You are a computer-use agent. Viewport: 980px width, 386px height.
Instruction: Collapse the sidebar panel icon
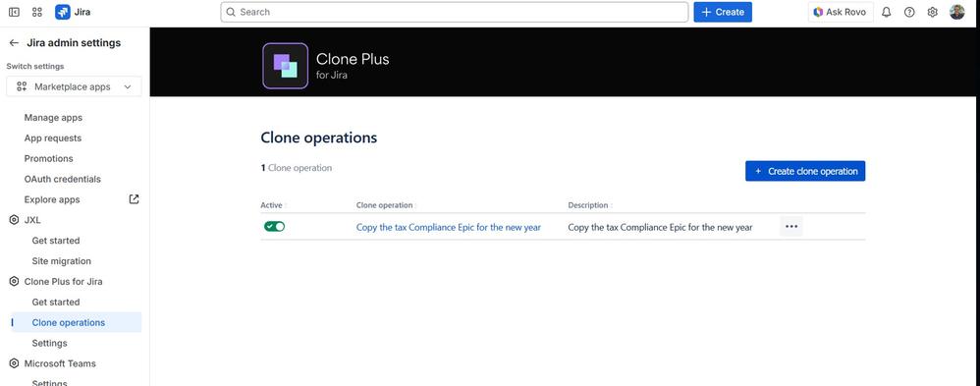point(14,12)
